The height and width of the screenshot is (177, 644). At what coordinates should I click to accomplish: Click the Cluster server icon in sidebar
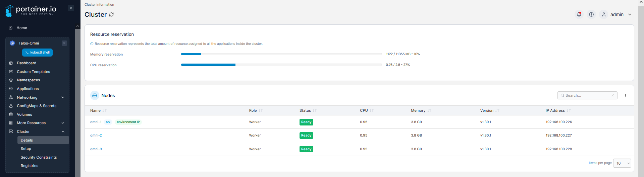[x=11, y=131]
